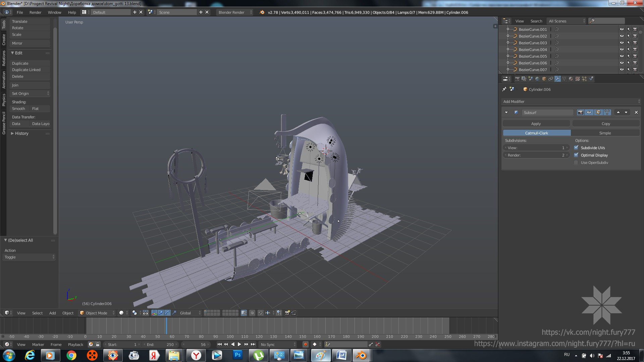Open the World properties tab
The image size is (644, 362).
click(x=537, y=79)
